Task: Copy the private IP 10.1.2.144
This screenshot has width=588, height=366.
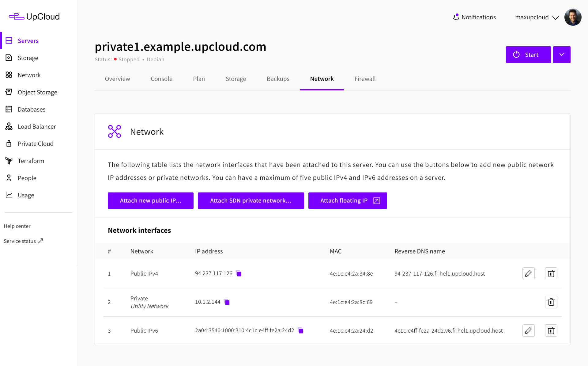Action: pyautogui.click(x=227, y=302)
